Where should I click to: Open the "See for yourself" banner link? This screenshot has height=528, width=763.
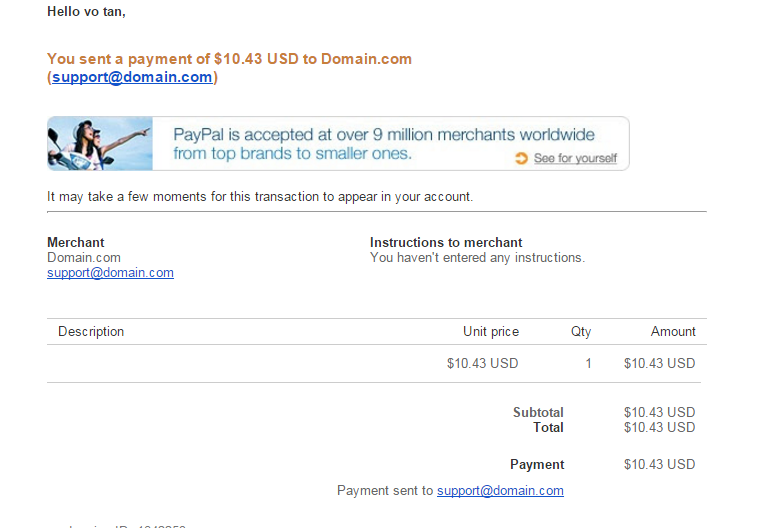[x=575, y=158]
